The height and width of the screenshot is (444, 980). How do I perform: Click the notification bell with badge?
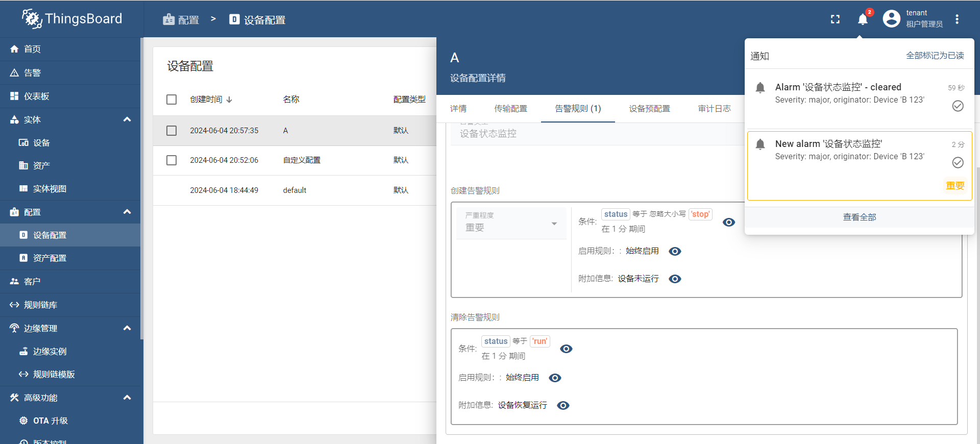(x=863, y=19)
